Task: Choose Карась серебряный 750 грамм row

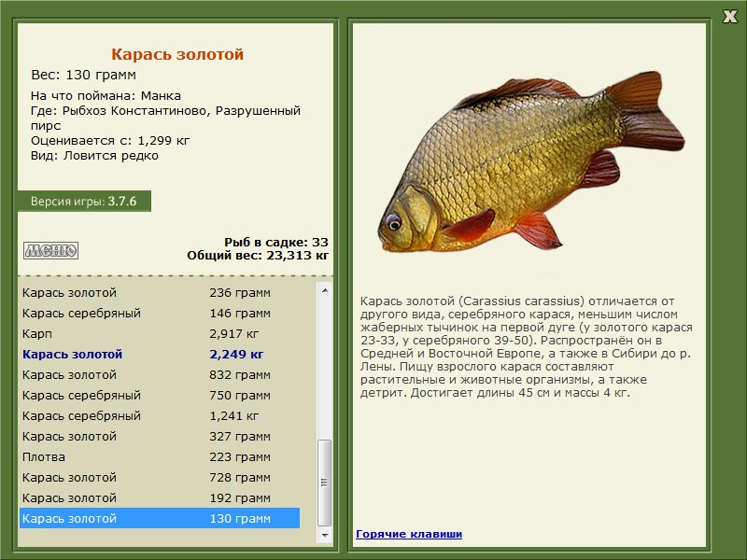Action: click(x=159, y=396)
